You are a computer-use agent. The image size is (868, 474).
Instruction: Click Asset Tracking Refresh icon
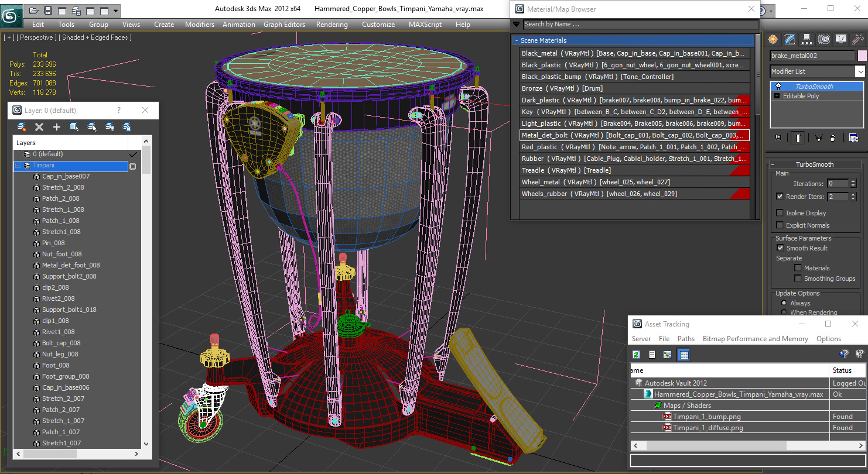coord(636,354)
